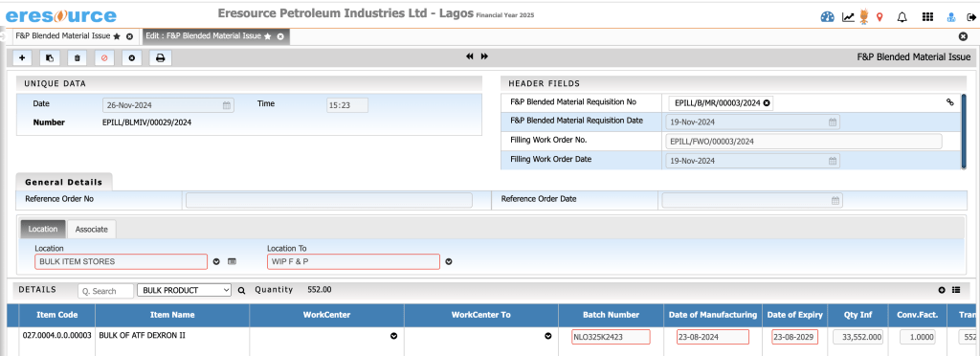Add detail row with circled plus
The image size is (980, 356).
point(942,290)
